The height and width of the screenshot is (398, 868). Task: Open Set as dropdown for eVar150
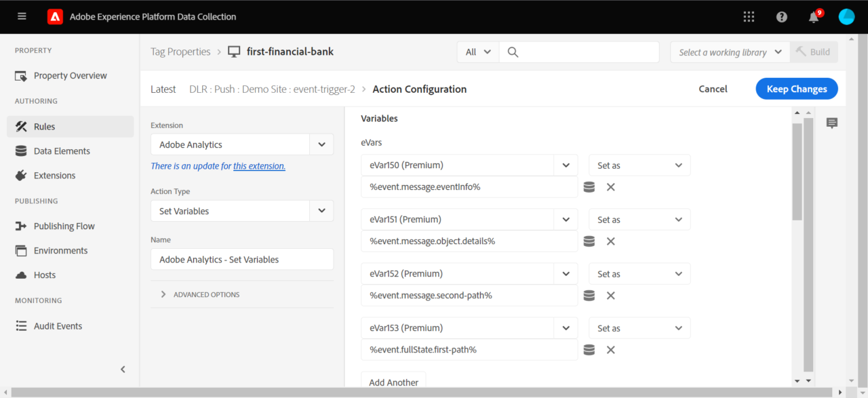click(x=639, y=165)
